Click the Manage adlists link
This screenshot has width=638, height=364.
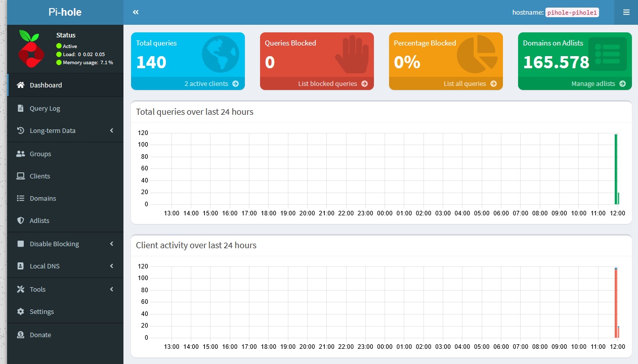pos(575,84)
